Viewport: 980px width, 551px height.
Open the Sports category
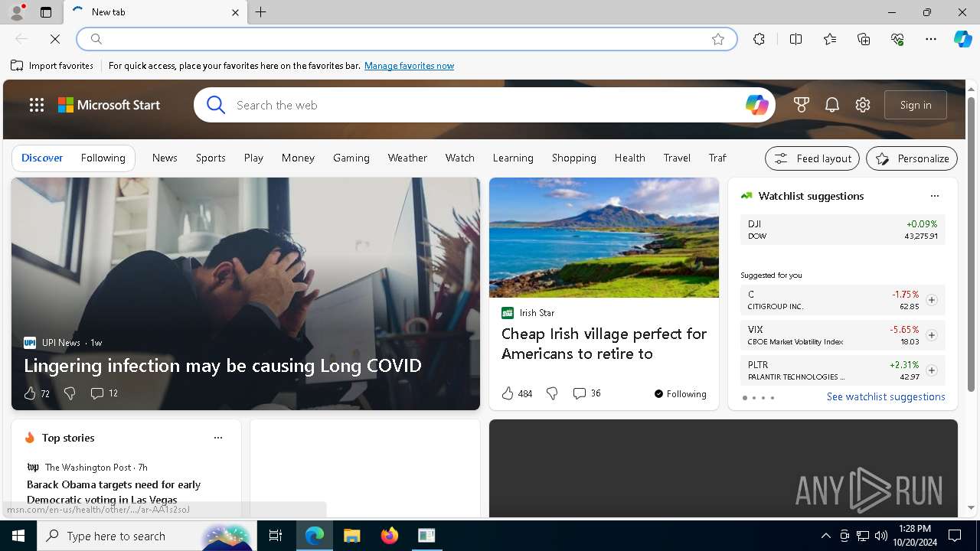click(211, 158)
